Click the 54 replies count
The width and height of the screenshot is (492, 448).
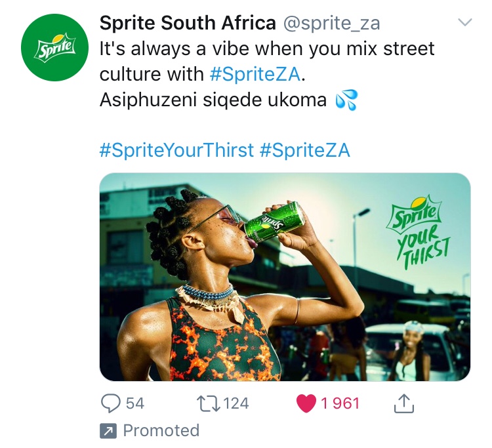pyautogui.click(x=135, y=403)
